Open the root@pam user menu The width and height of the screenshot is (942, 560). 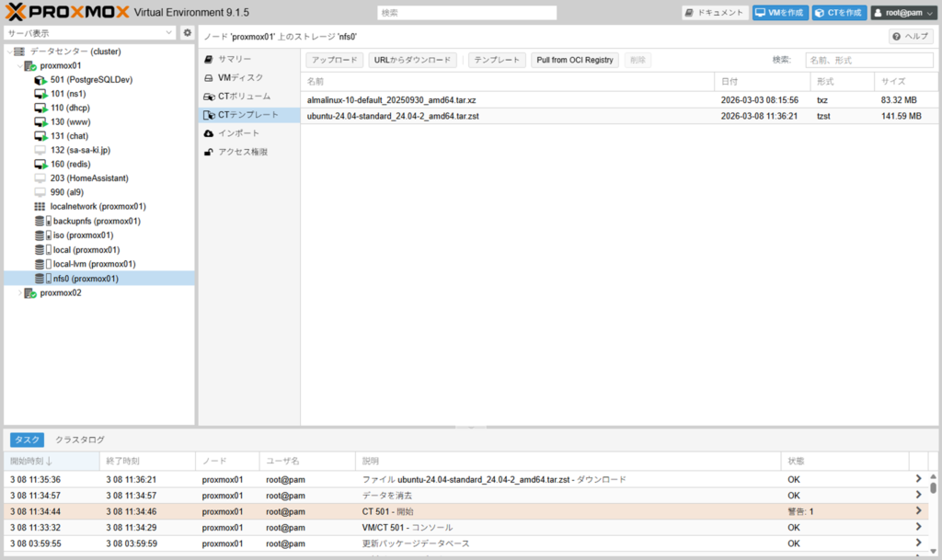coord(902,13)
